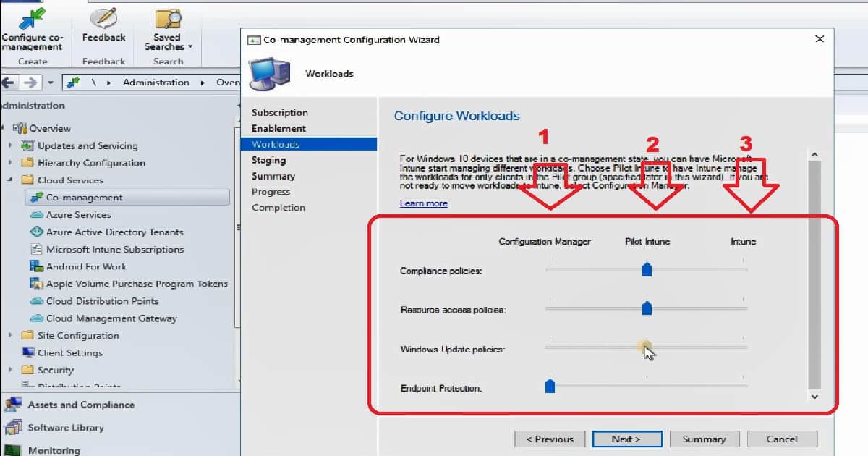Switch to the Enablement wizard step

pyautogui.click(x=278, y=128)
